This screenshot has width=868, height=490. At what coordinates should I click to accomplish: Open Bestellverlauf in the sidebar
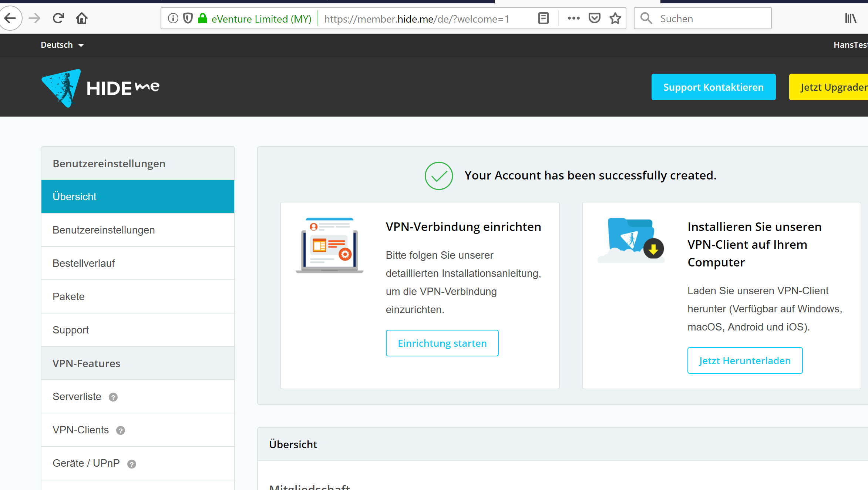tap(138, 263)
